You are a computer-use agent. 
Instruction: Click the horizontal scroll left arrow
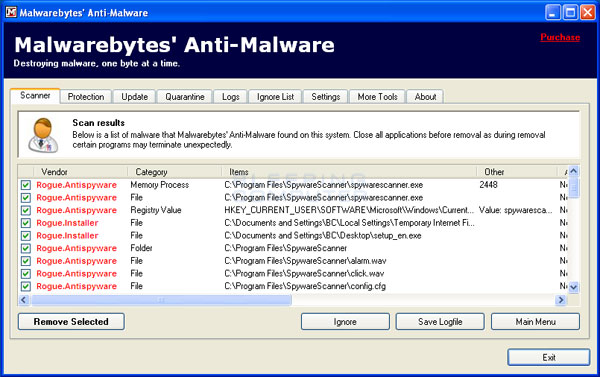coord(24,300)
